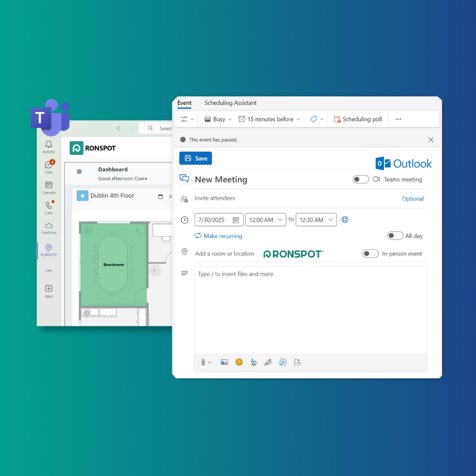This screenshot has height=476, width=476.
Task: Click the meeting description text area
Action: [311, 310]
